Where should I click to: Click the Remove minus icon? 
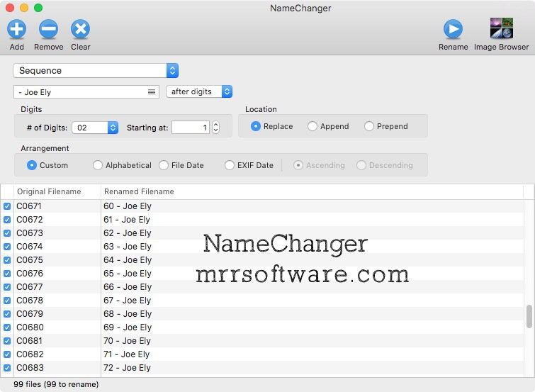coord(48,29)
